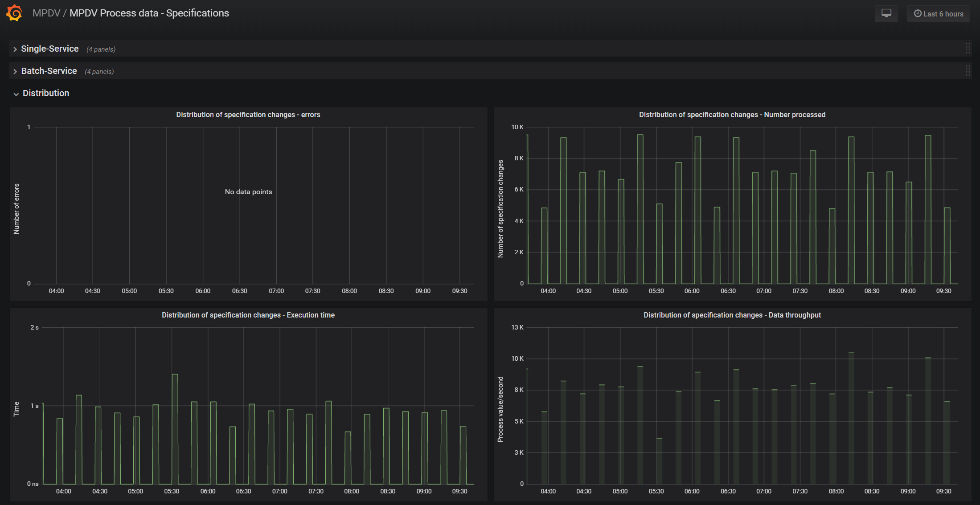The height and width of the screenshot is (505, 980).
Task: Open the Last 6 hours time picker
Action: coord(939,14)
